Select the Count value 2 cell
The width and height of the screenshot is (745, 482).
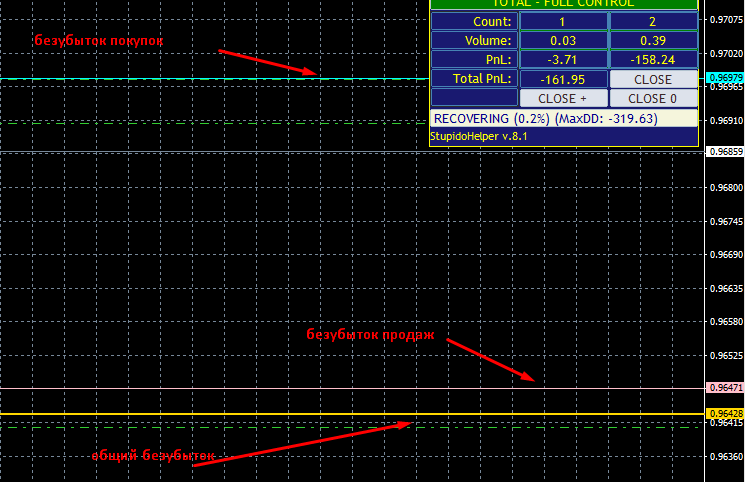tap(653, 21)
